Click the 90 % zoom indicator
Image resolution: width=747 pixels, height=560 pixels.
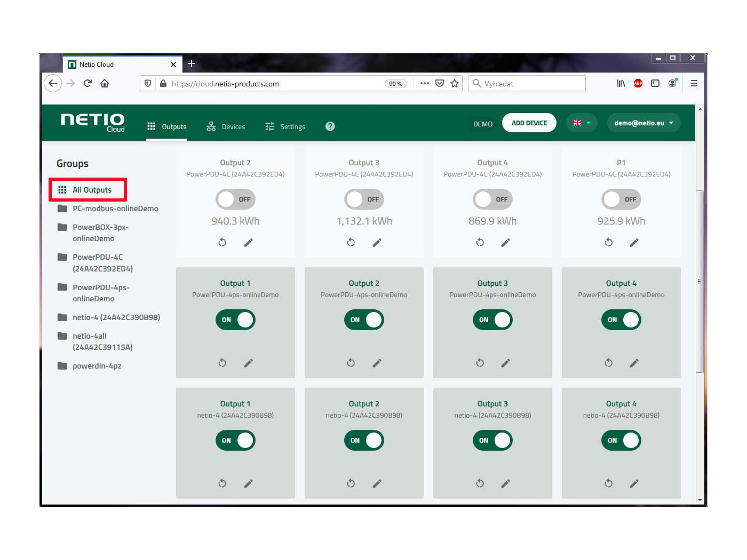click(396, 84)
